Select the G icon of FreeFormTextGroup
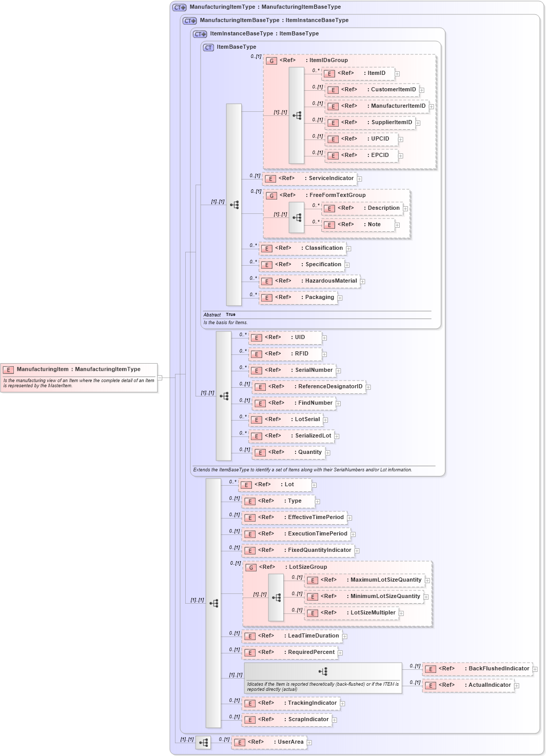 [270, 195]
